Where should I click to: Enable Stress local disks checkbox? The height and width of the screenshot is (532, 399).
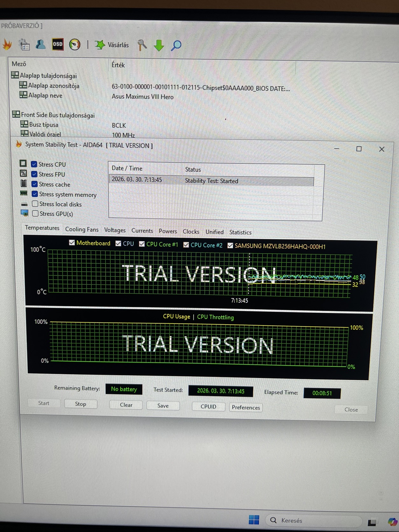[x=35, y=204]
